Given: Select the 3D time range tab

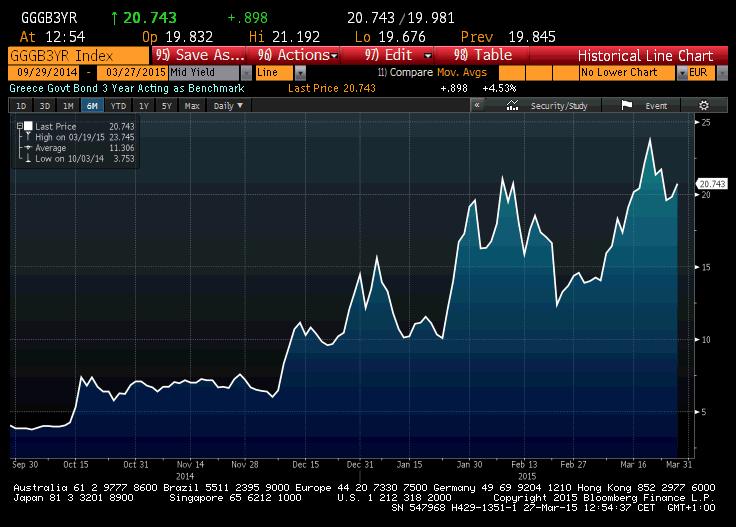Looking at the screenshot, I should tap(45, 106).
